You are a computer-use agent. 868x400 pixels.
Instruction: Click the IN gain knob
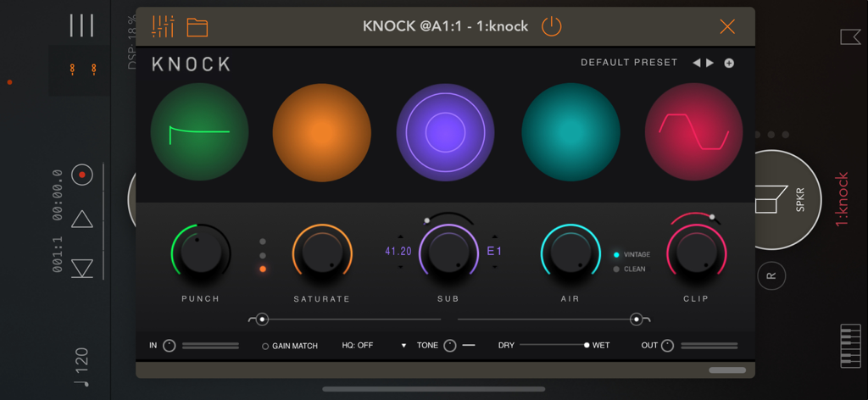coord(170,346)
